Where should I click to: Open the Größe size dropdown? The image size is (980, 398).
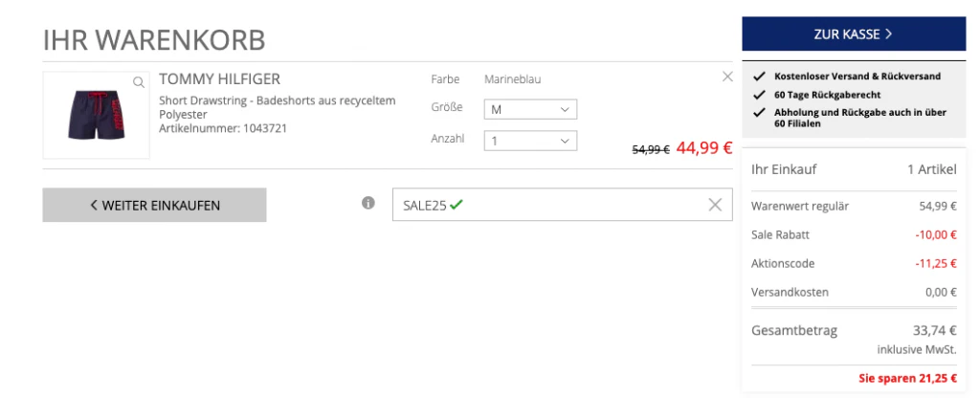(x=530, y=109)
